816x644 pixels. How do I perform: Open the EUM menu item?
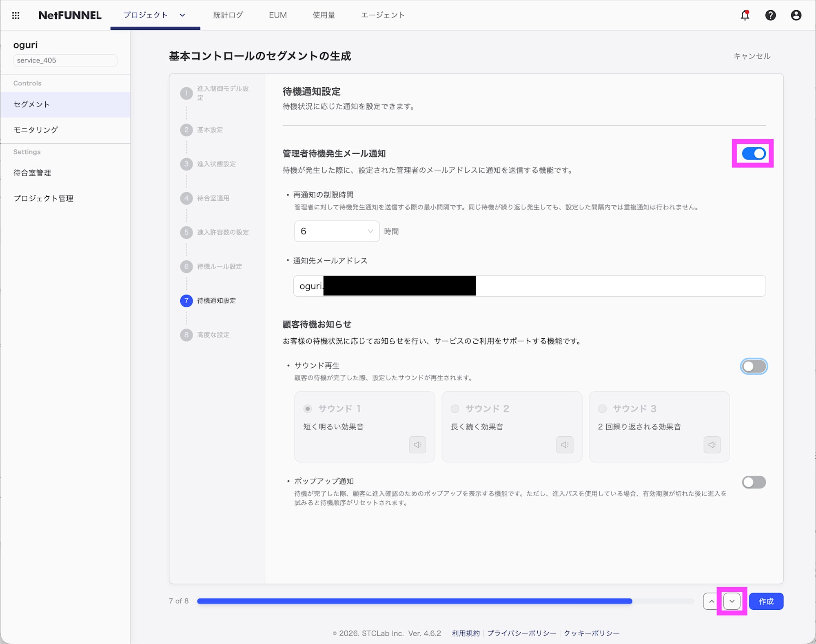click(x=277, y=15)
